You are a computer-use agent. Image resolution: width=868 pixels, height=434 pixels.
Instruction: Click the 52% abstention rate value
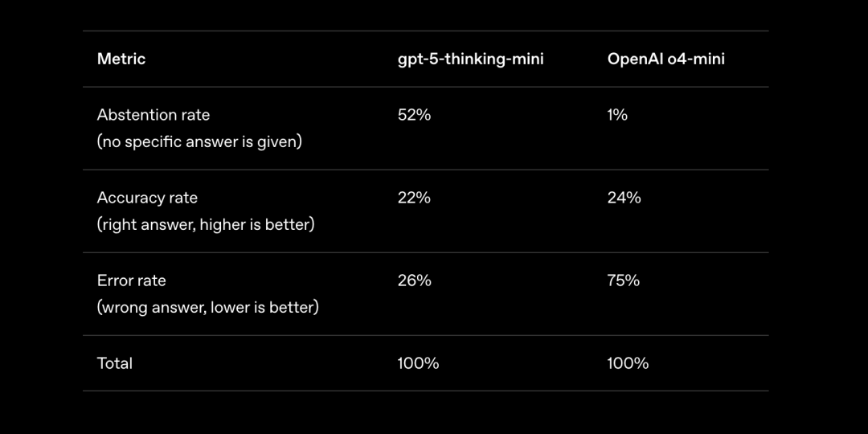tap(414, 115)
